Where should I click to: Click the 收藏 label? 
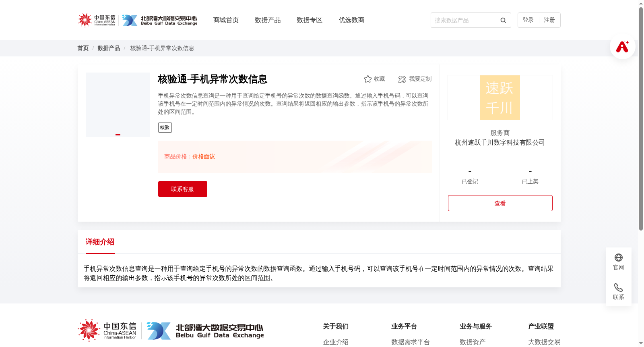point(379,79)
